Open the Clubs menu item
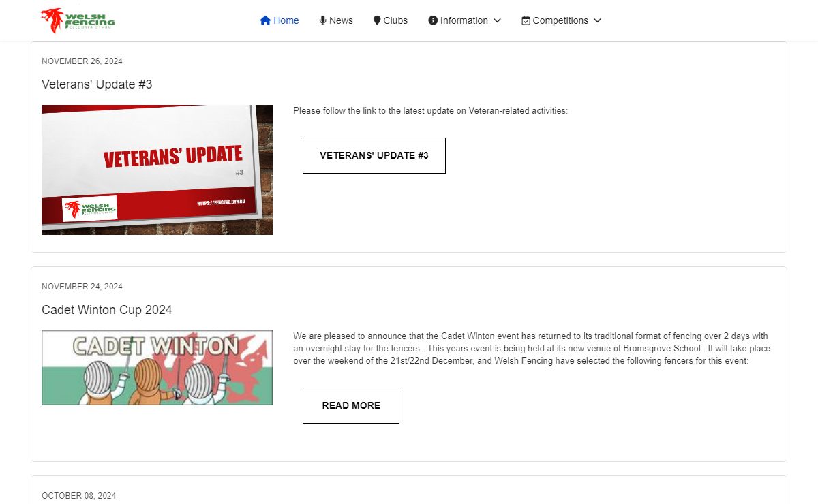 [x=391, y=20]
